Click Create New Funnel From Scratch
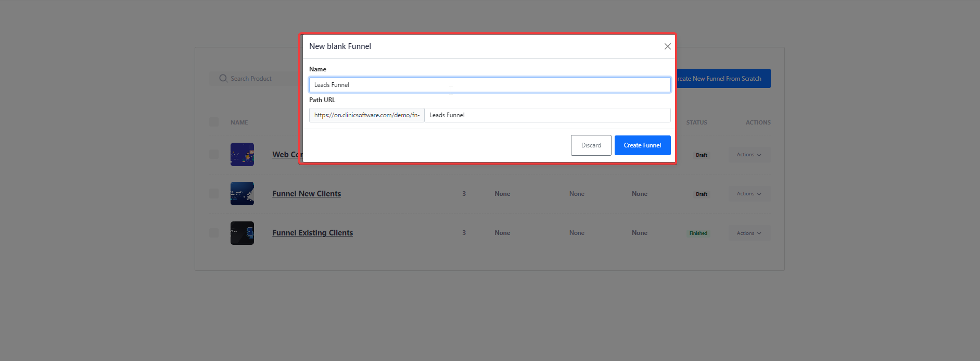980x361 pixels. click(723, 79)
